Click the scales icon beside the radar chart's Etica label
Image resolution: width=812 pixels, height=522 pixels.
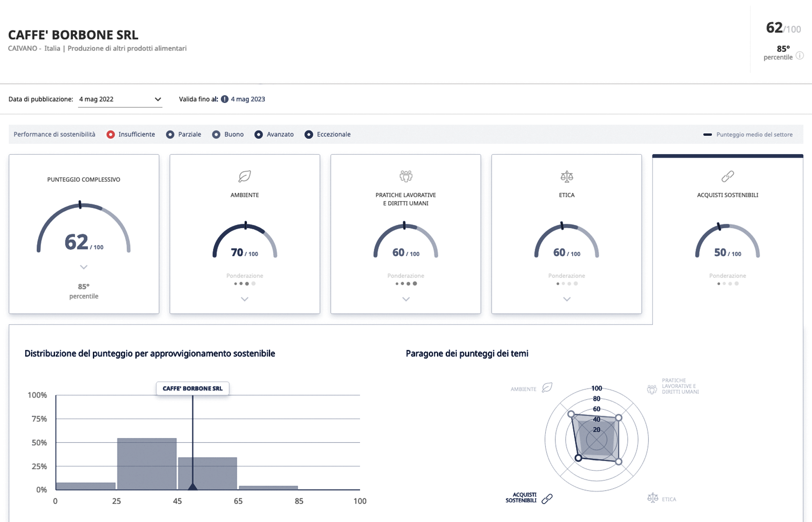coord(652,498)
